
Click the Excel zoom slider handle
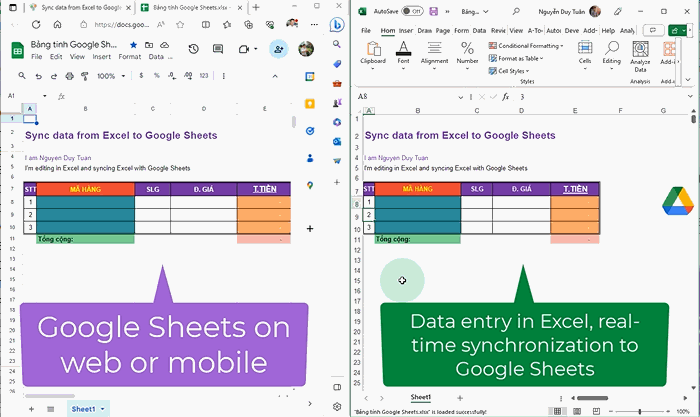639,411
